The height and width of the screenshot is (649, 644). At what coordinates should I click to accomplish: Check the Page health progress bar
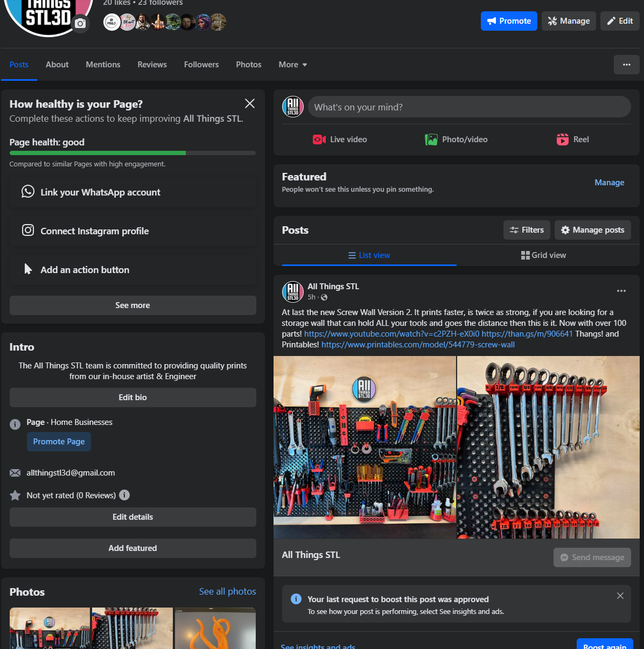(x=132, y=152)
